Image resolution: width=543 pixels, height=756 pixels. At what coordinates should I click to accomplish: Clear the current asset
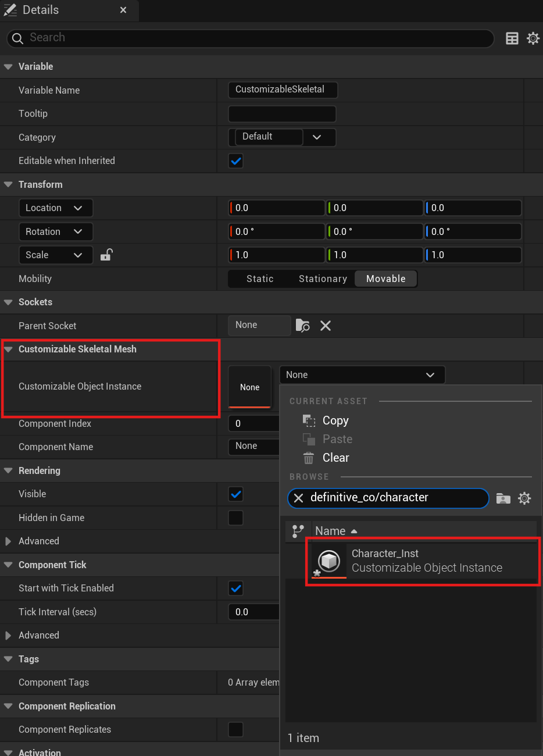coord(326,458)
